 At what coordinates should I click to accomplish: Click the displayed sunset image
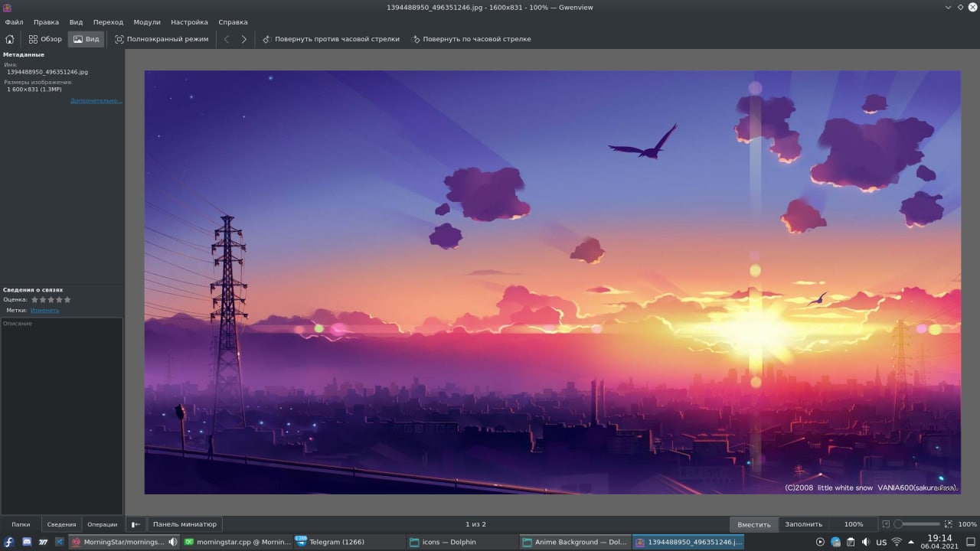tap(552, 282)
